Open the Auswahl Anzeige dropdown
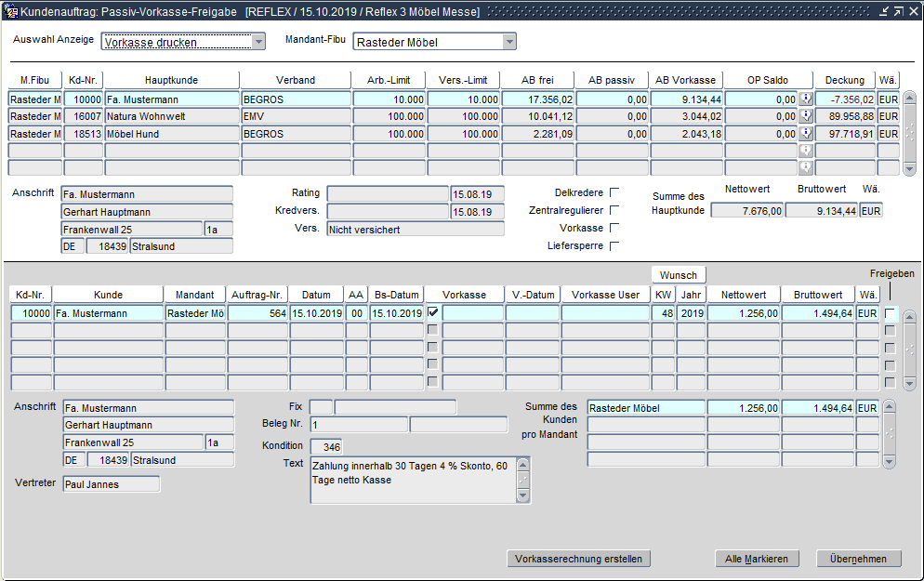 tap(258, 42)
